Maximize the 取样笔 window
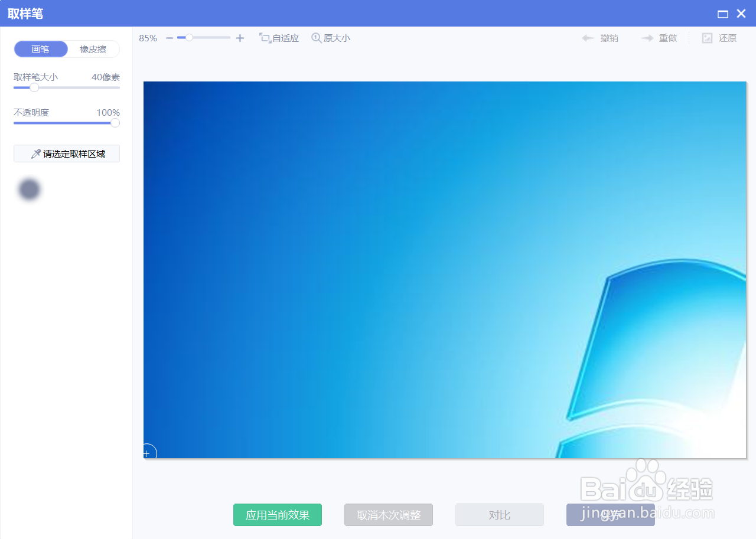The image size is (756, 539). point(723,14)
